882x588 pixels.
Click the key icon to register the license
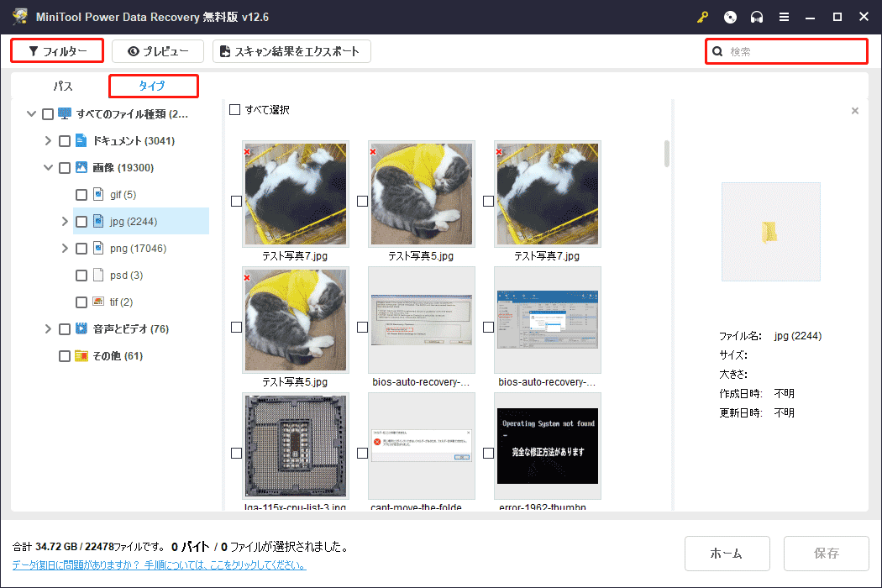702,16
